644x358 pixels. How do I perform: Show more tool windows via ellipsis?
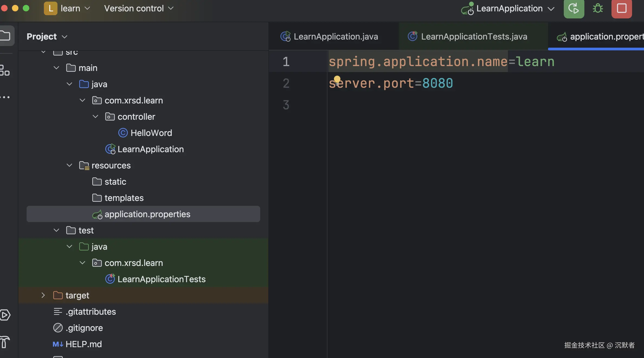point(5,97)
